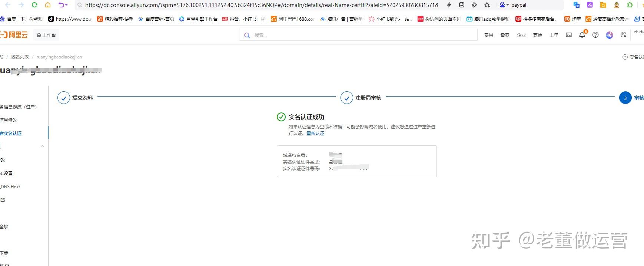Open the DNS Host sidebar item
The height and width of the screenshot is (266, 644).
pyautogui.click(x=10, y=187)
